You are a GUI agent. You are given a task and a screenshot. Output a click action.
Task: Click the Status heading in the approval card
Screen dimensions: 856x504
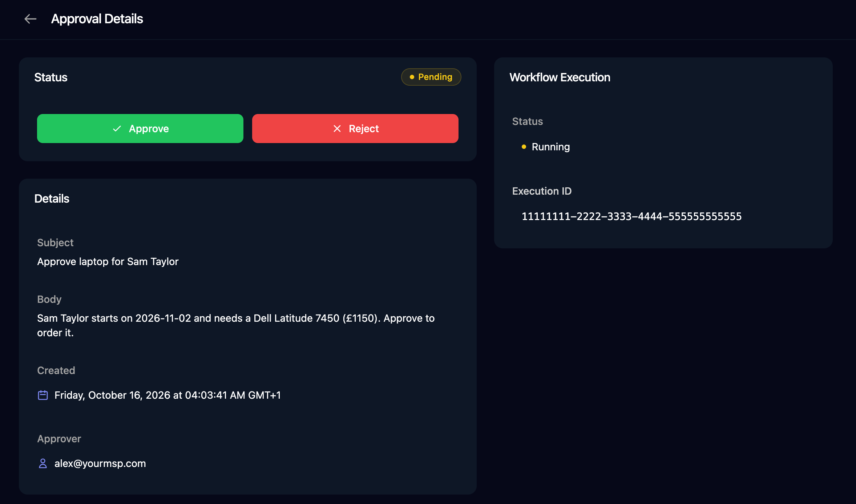point(51,77)
